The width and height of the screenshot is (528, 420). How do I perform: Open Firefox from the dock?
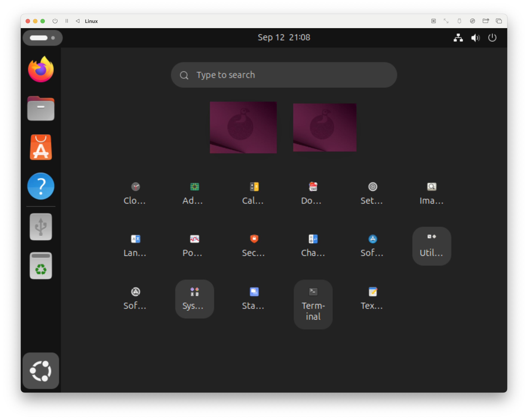pos(41,69)
